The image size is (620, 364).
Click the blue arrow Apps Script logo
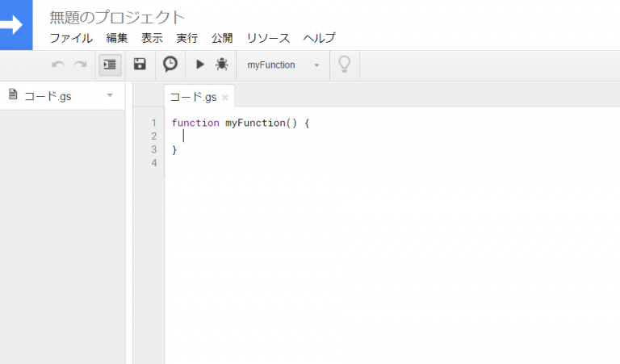(x=16, y=25)
